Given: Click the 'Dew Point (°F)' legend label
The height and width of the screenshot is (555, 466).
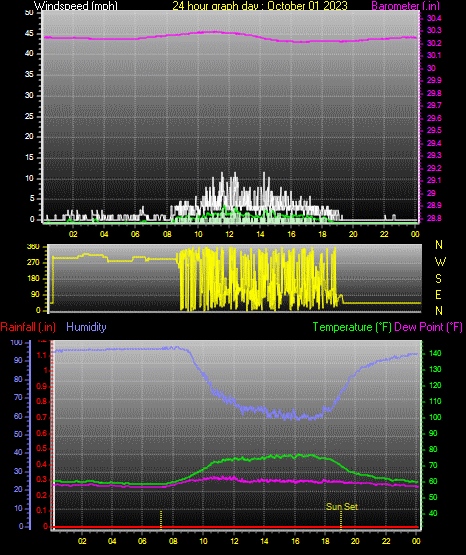Looking at the screenshot, I should click(428, 327).
